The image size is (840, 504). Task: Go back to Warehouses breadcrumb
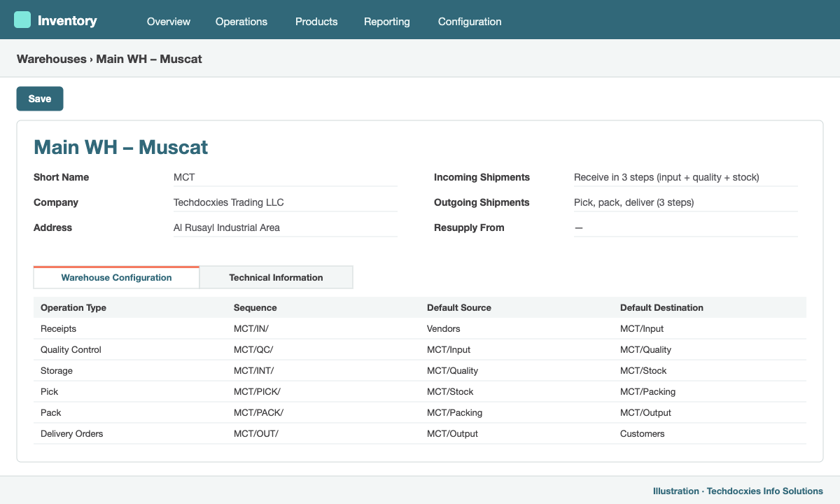(x=52, y=59)
